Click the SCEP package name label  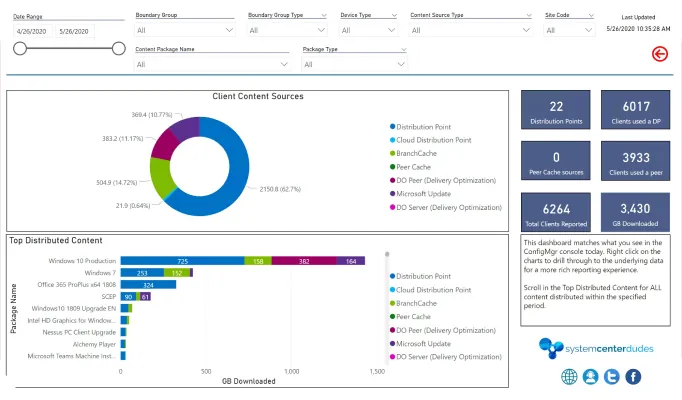tap(109, 297)
